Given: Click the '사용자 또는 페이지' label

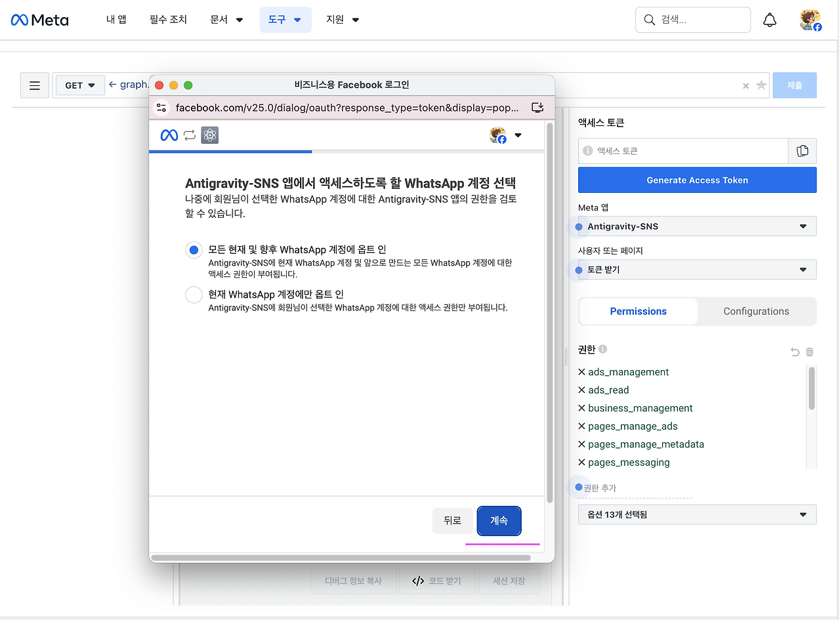Looking at the screenshot, I should [610, 251].
